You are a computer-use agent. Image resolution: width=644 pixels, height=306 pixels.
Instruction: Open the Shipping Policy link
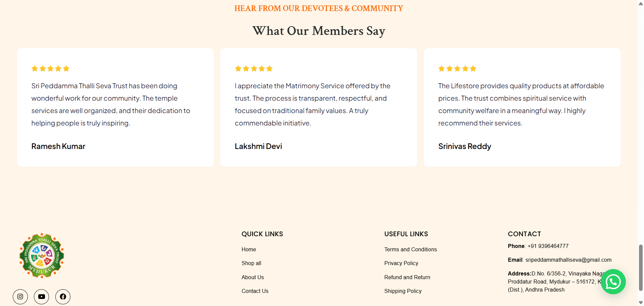pyautogui.click(x=403, y=291)
